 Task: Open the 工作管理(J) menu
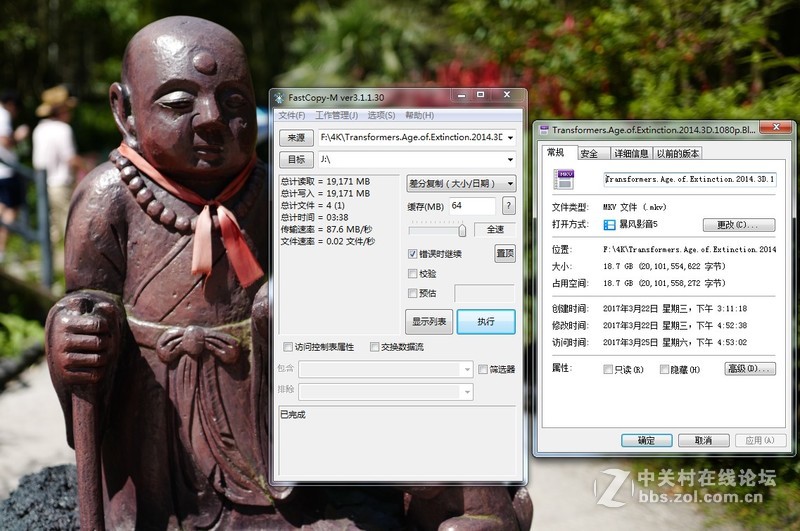336,115
